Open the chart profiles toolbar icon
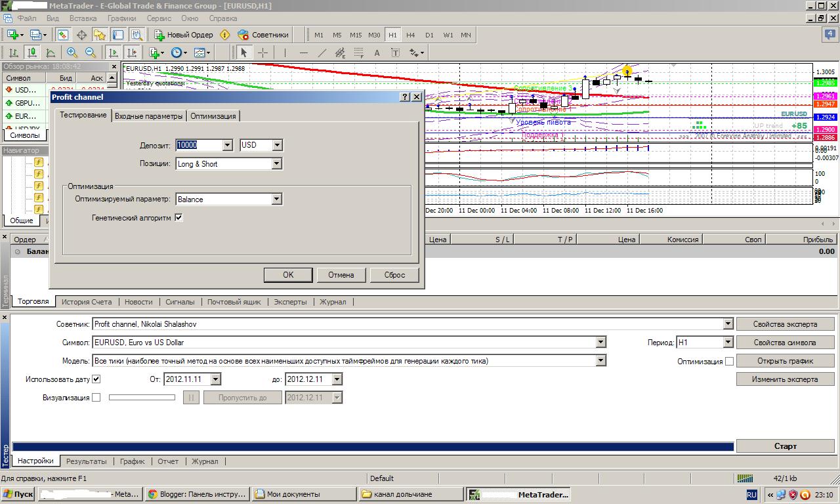Screen dimensions: 840x504 click(x=36, y=35)
